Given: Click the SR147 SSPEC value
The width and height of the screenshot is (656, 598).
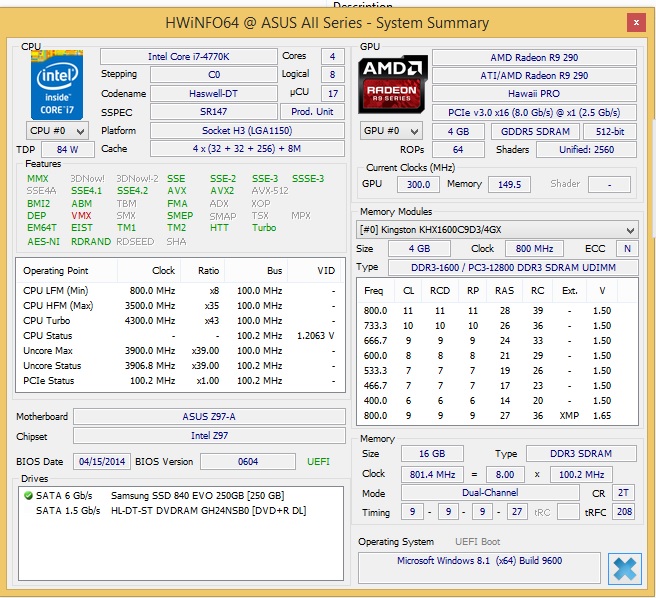Looking at the screenshot, I should click(x=214, y=112).
